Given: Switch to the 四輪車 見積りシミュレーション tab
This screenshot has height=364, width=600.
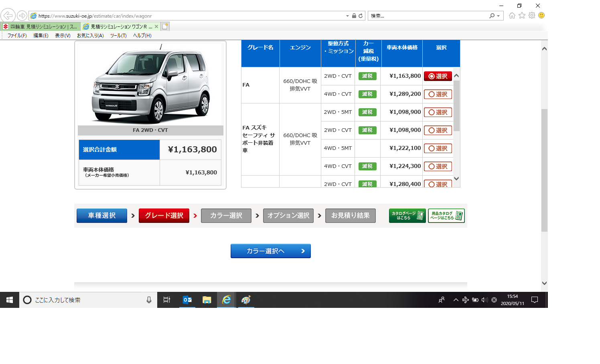Looking at the screenshot, I should 40,26.
